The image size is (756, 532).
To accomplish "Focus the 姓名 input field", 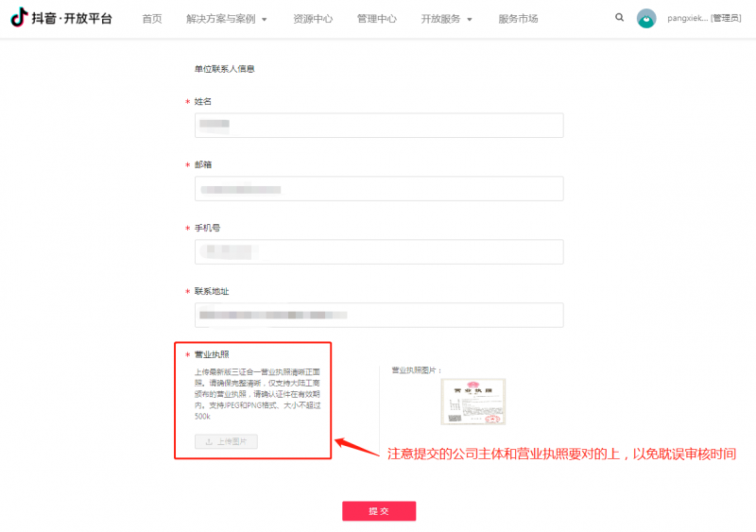I will coord(379,126).
